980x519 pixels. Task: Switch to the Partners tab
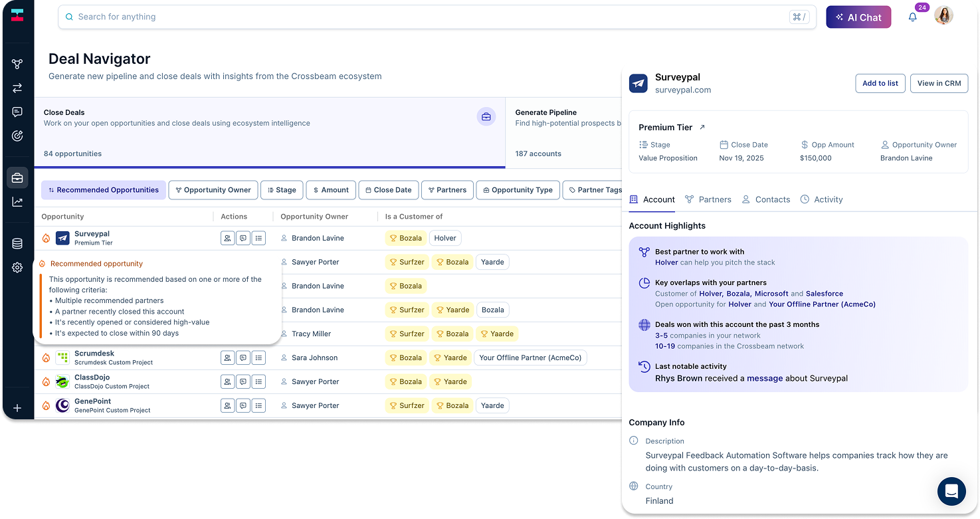pos(708,199)
